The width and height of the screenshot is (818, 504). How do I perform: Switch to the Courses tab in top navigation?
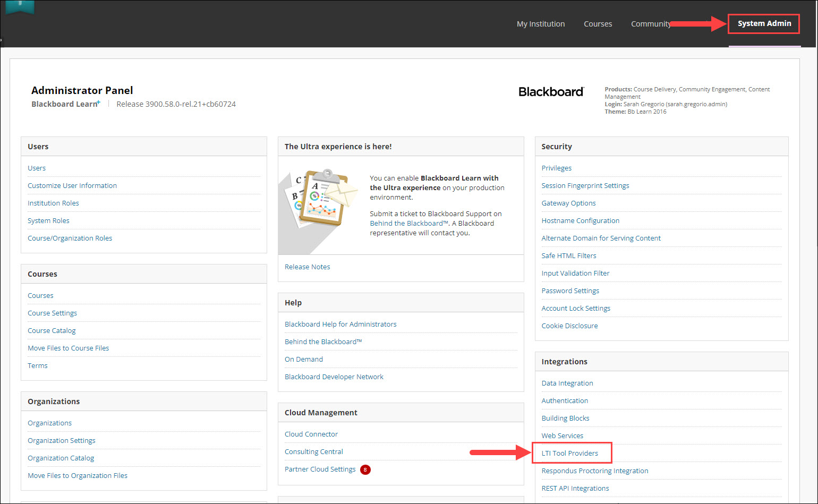598,24
